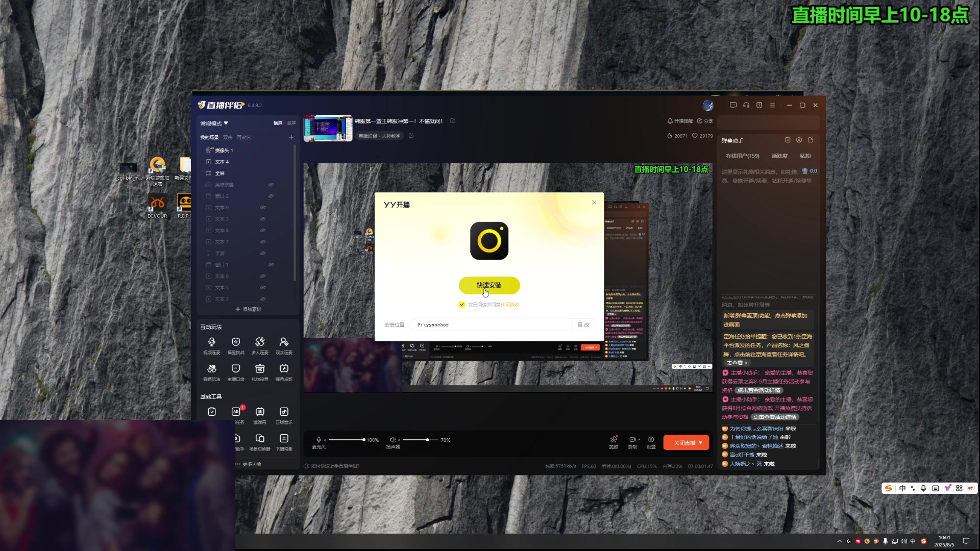
Task: Show the hidden 英雄联盟 source
Action: coord(271,185)
